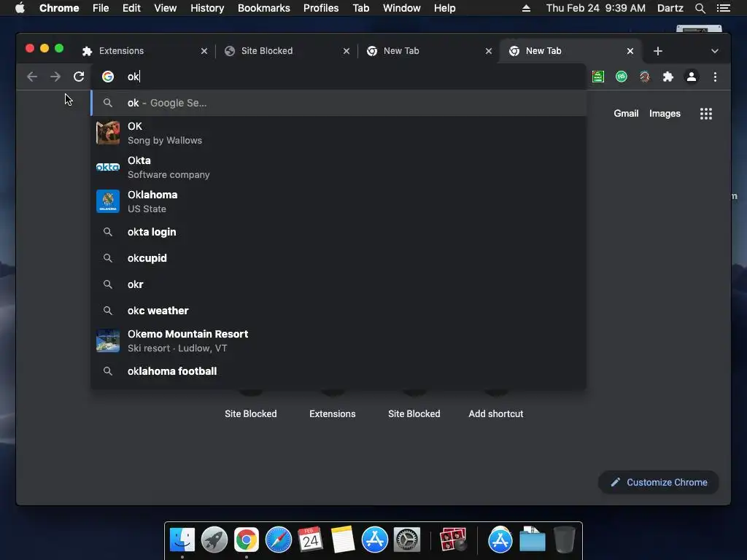
Task: Choose the 'okta login' suggestion
Action: click(338, 232)
